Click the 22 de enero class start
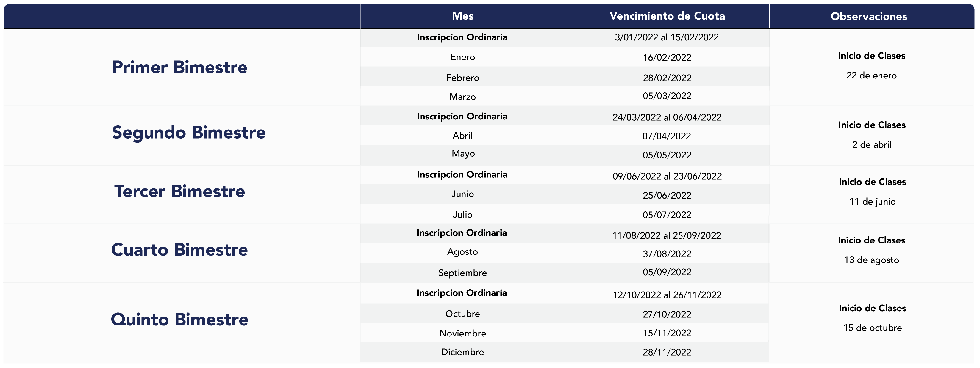This screenshot has width=980, height=368. coord(872,76)
